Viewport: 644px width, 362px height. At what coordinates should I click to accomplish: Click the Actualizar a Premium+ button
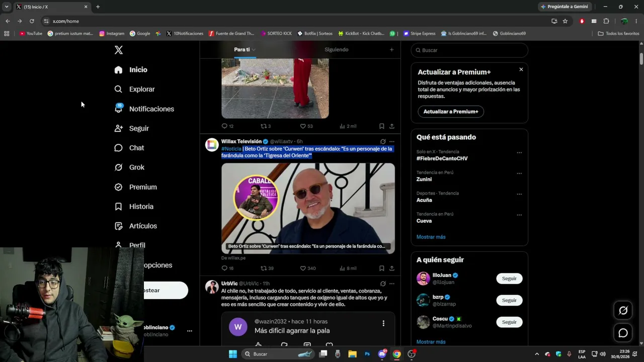[x=451, y=112]
